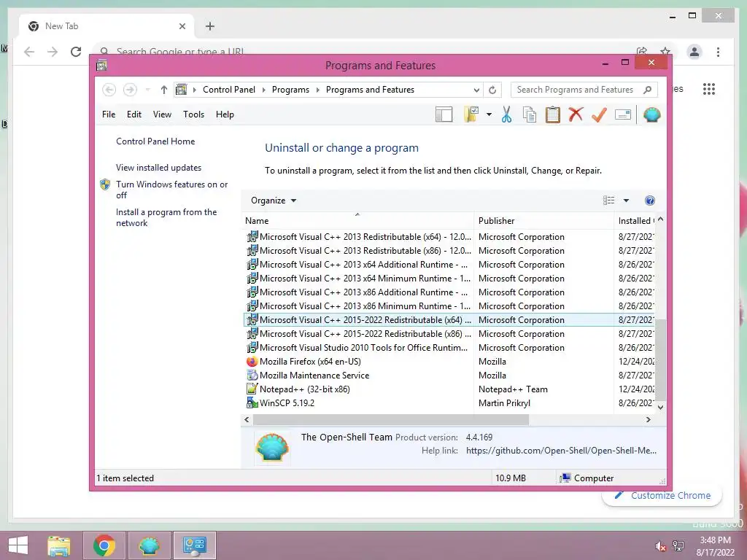Click the Programs breadcrumb segment
The image size is (747, 560).
tap(290, 90)
